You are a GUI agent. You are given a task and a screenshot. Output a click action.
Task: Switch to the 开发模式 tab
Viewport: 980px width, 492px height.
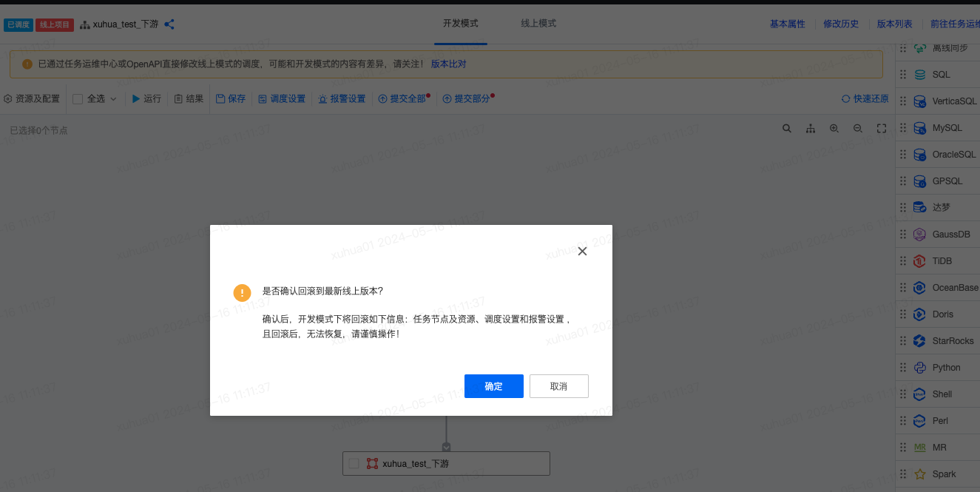click(x=460, y=24)
